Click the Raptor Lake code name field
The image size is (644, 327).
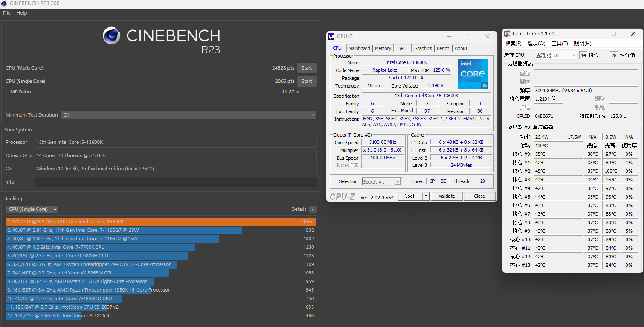pyautogui.click(x=385, y=70)
